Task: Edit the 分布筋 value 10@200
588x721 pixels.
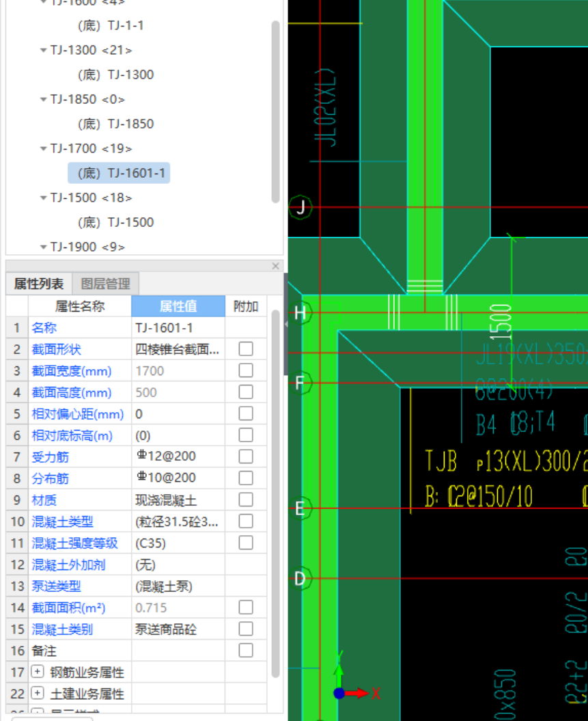Action: coord(178,478)
